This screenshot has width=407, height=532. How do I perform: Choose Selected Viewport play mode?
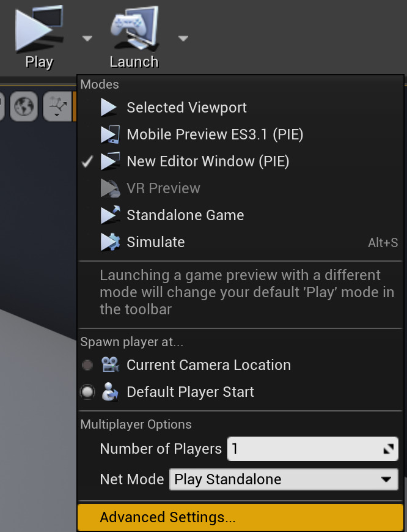pyautogui.click(x=240, y=108)
